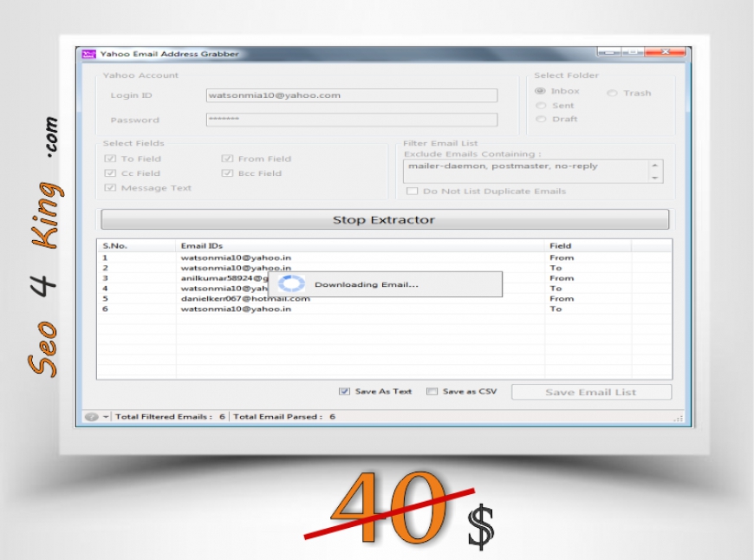Click the Downloading Email spinner icon

point(291,283)
